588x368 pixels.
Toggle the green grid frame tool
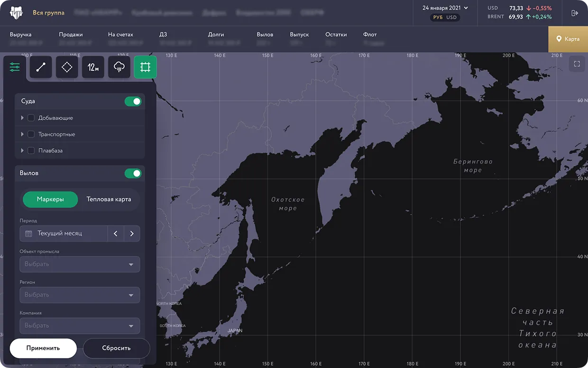[145, 67]
